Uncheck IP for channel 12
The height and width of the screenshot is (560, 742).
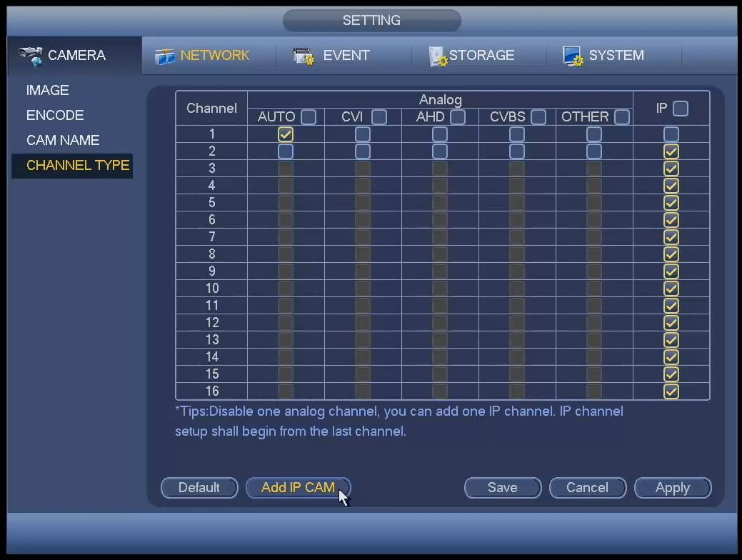click(x=671, y=322)
